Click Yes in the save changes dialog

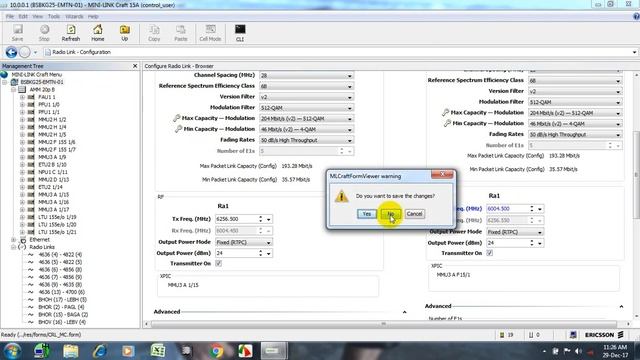click(367, 214)
